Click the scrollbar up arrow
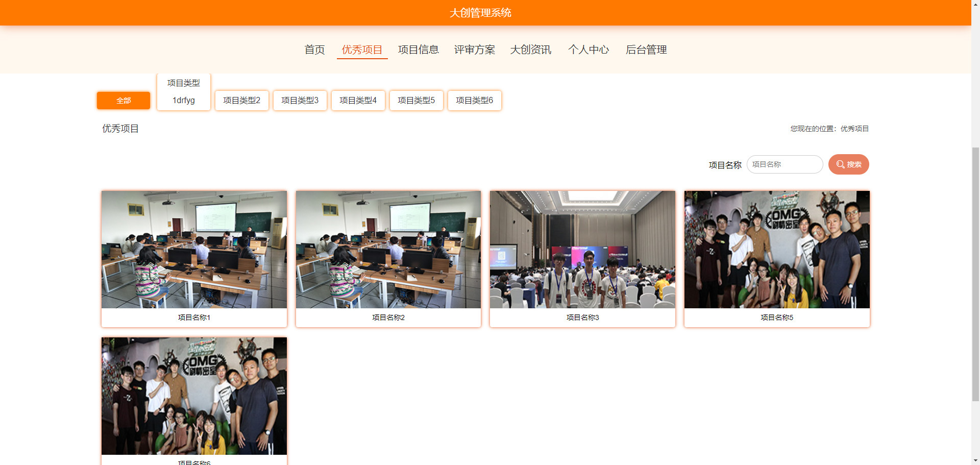Image resolution: width=980 pixels, height=465 pixels. click(x=975, y=4)
